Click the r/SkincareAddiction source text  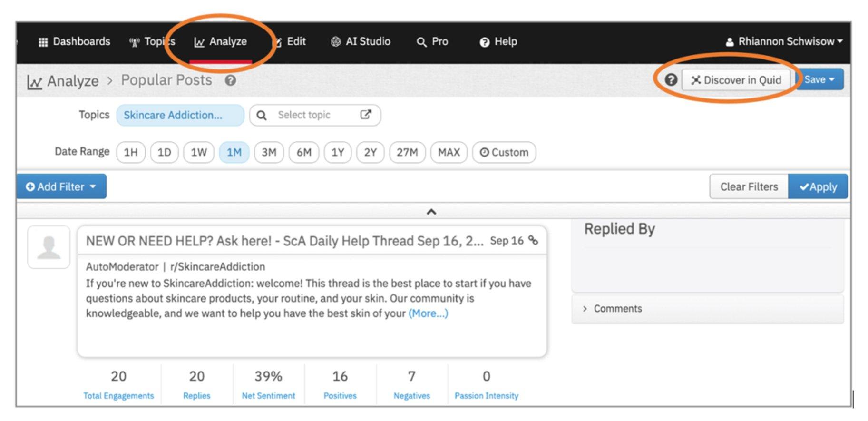coord(217,267)
